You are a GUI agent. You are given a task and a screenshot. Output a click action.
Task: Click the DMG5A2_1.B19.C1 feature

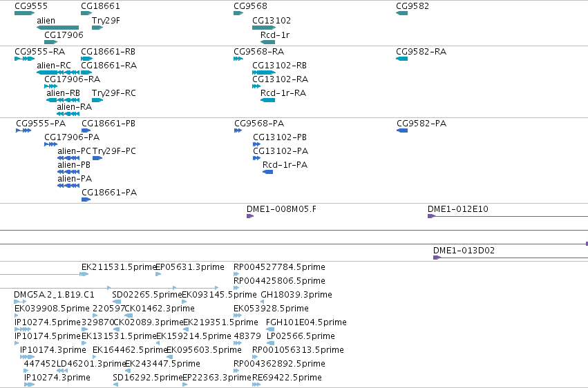(20, 302)
